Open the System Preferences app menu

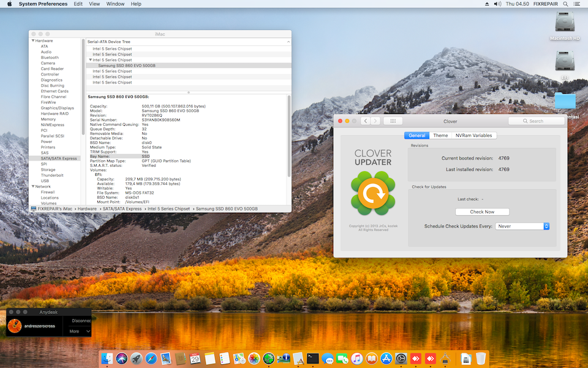click(43, 4)
